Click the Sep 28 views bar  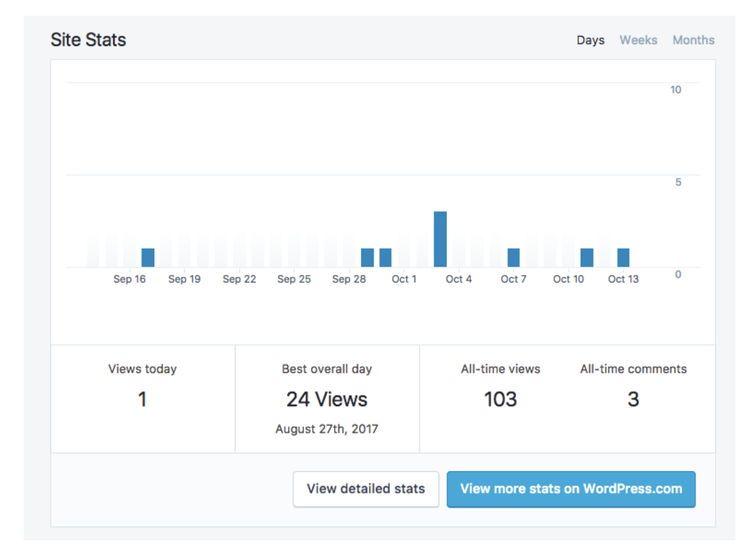[x=367, y=256]
